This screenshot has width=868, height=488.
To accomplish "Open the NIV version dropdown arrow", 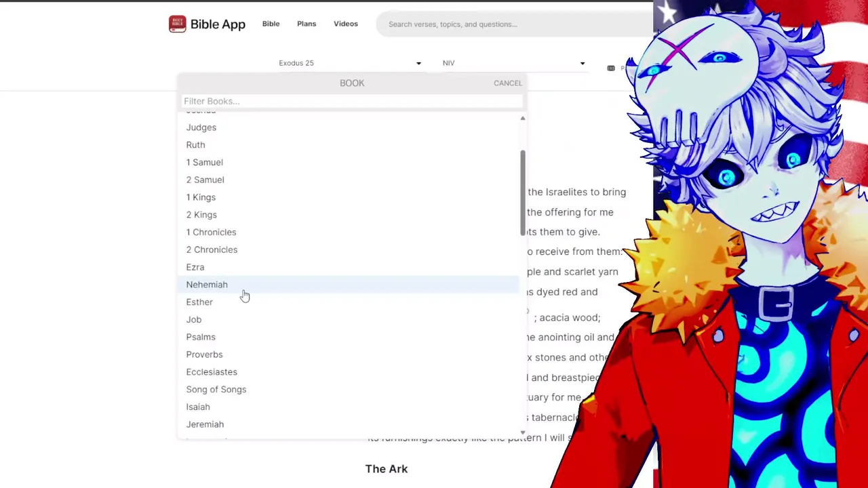I will click(x=583, y=64).
